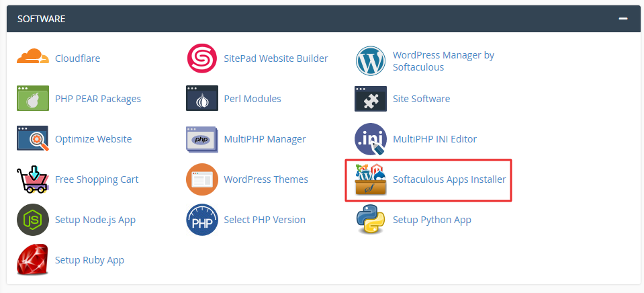
Task: Click the Site Software puzzle icon
Action: click(x=371, y=98)
